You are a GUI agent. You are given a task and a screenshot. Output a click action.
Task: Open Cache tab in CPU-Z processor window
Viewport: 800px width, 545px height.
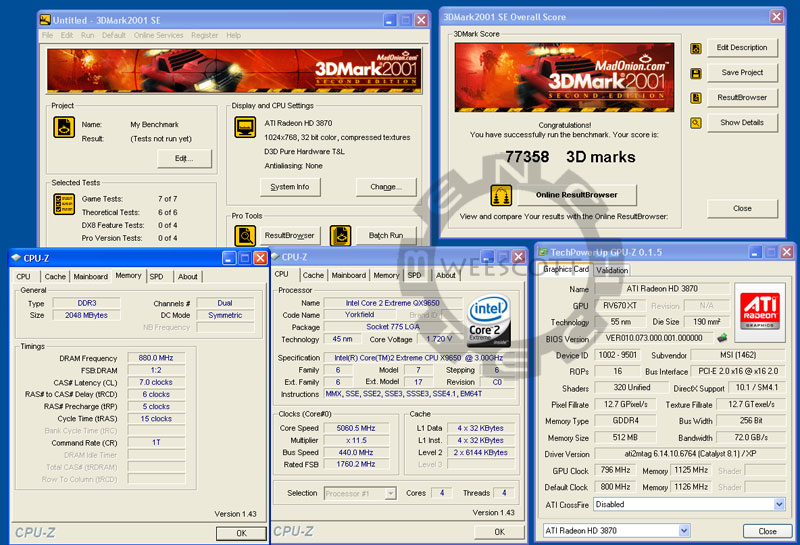313,276
